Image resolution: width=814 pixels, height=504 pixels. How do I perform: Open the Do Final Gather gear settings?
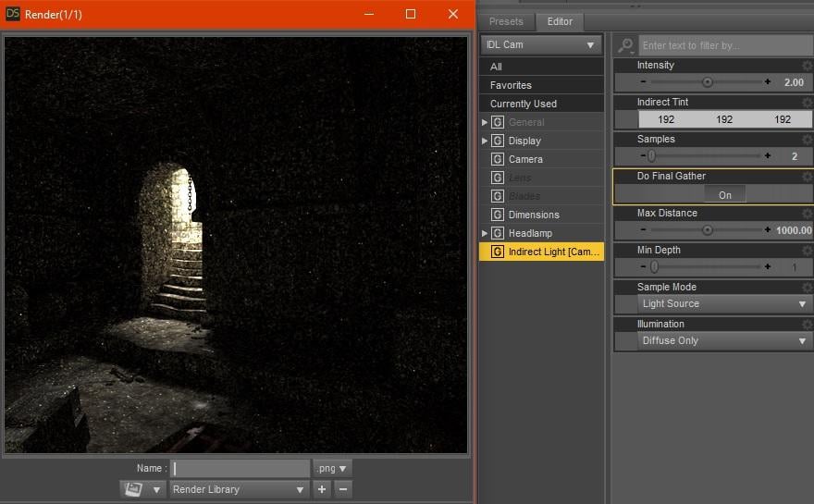click(x=808, y=177)
